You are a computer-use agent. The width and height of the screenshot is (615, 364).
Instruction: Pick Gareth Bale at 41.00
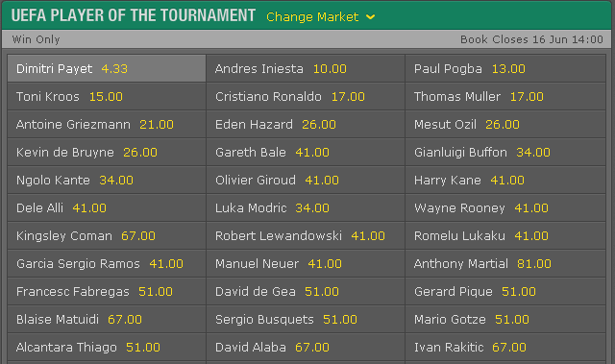click(x=306, y=152)
